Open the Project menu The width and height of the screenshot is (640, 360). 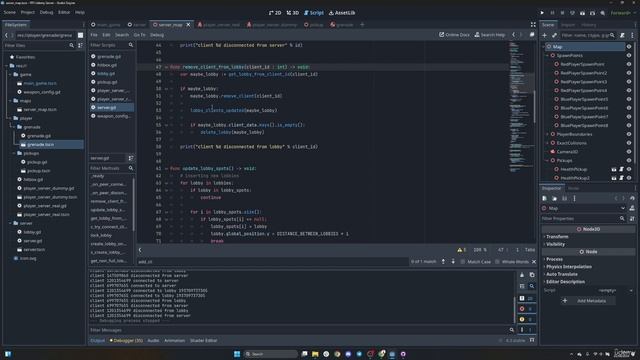click(x=28, y=12)
